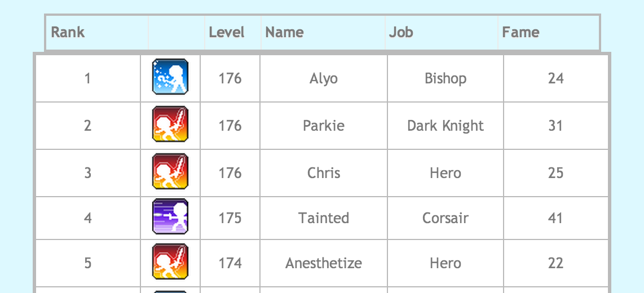Open player name Alyo
Image resolution: width=644 pixels, height=293 pixels.
(324, 78)
